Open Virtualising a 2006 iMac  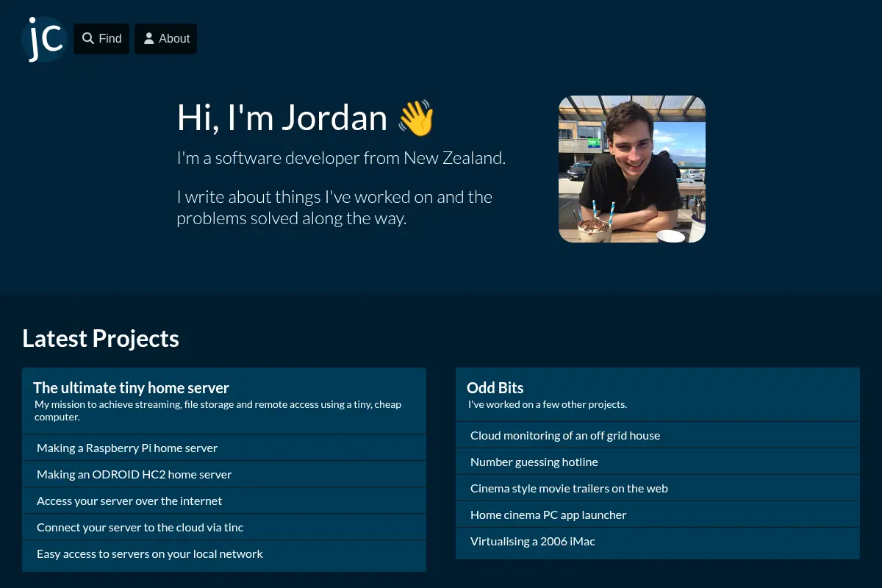tap(658, 541)
